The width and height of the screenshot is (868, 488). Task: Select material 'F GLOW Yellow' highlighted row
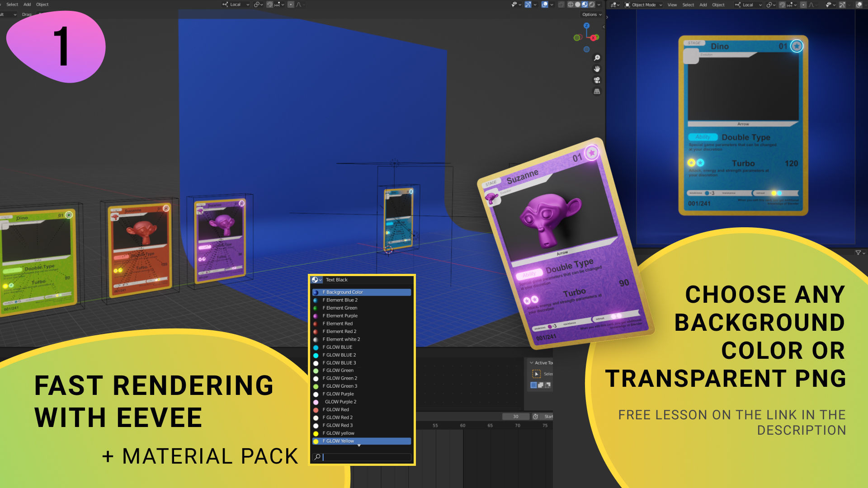(362, 441)
